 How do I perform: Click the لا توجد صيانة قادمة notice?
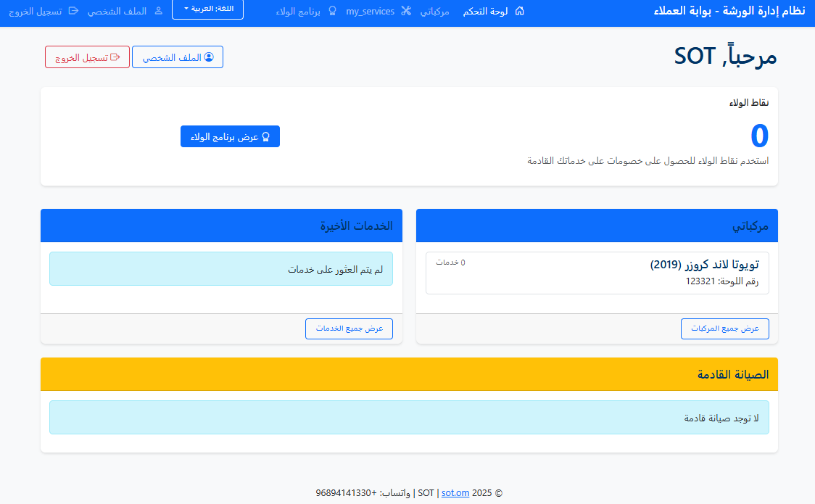(409, 418)
